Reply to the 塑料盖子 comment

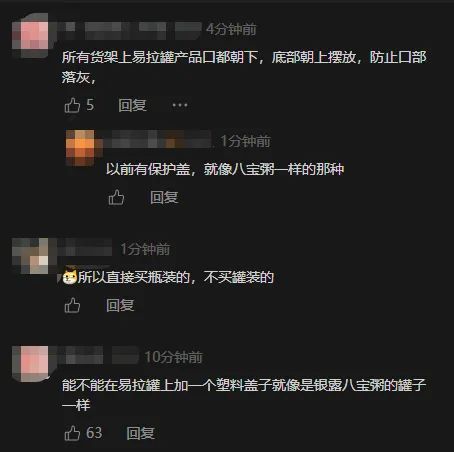coord(141,433)
